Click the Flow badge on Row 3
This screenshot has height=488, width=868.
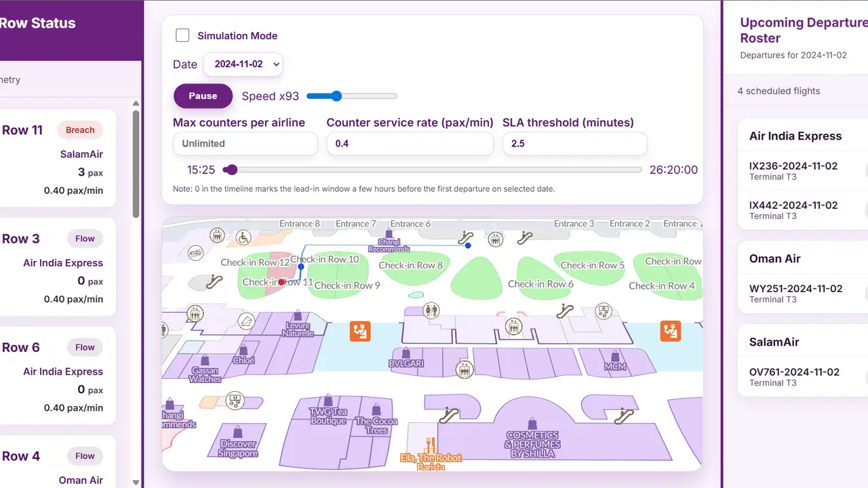pos(85,239)
